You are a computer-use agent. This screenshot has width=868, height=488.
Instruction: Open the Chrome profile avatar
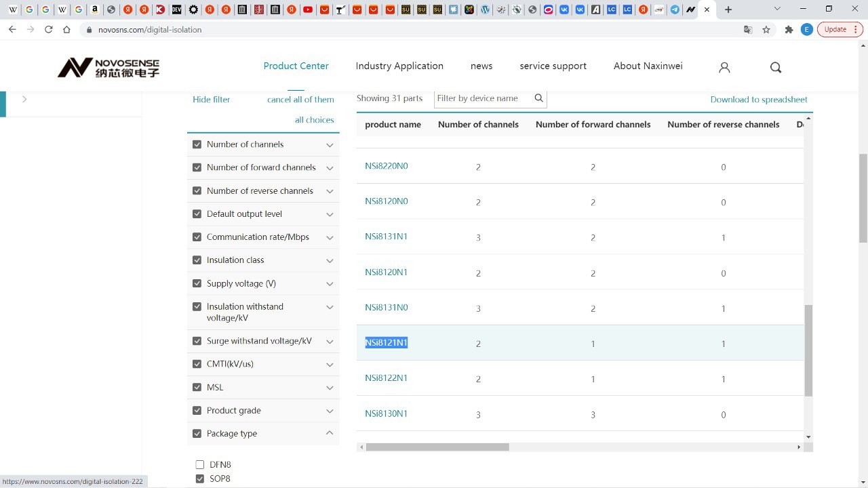[806, 29]
